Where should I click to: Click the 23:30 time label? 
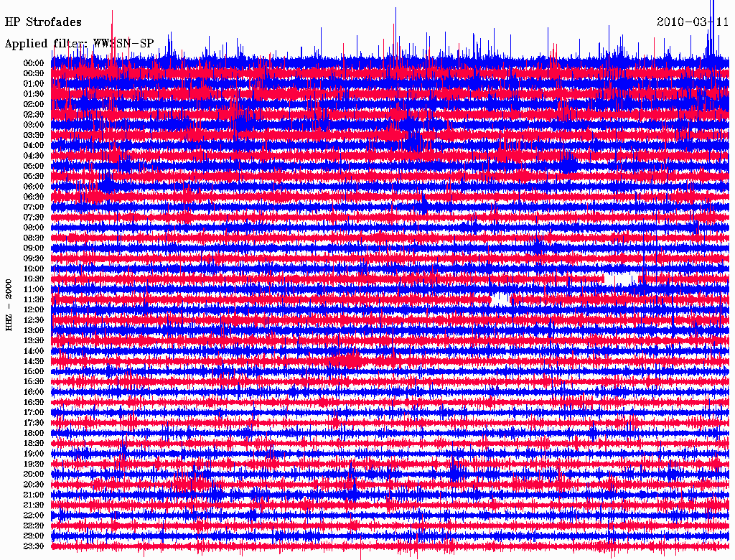(34, 546)
